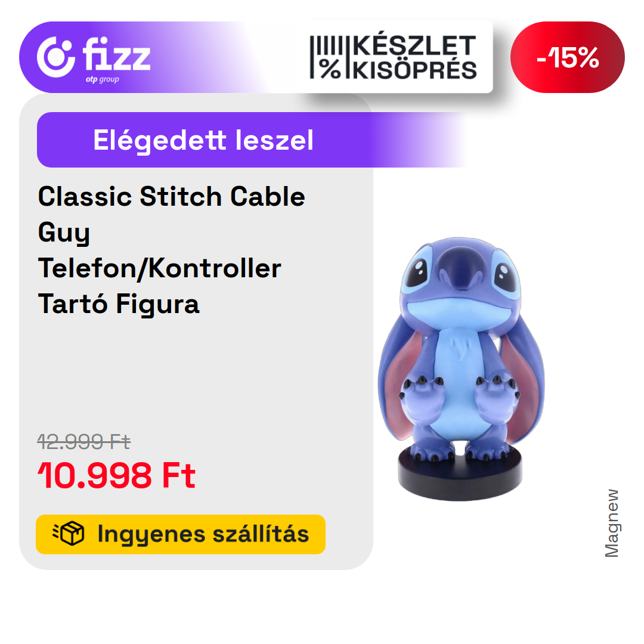Viewport: 644px width, 644px height.
Task: Click the delivery package box icon
Action: [69, 534]
